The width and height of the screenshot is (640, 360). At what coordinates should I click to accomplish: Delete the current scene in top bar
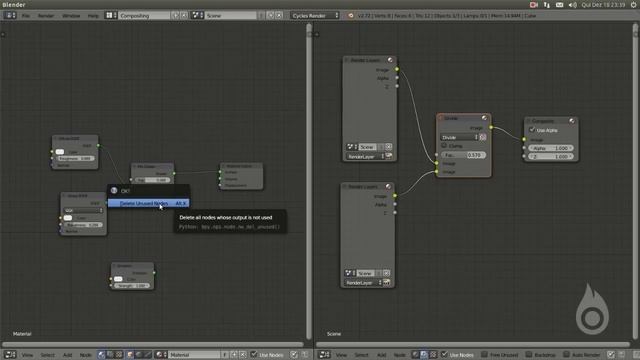pos(279,16)
